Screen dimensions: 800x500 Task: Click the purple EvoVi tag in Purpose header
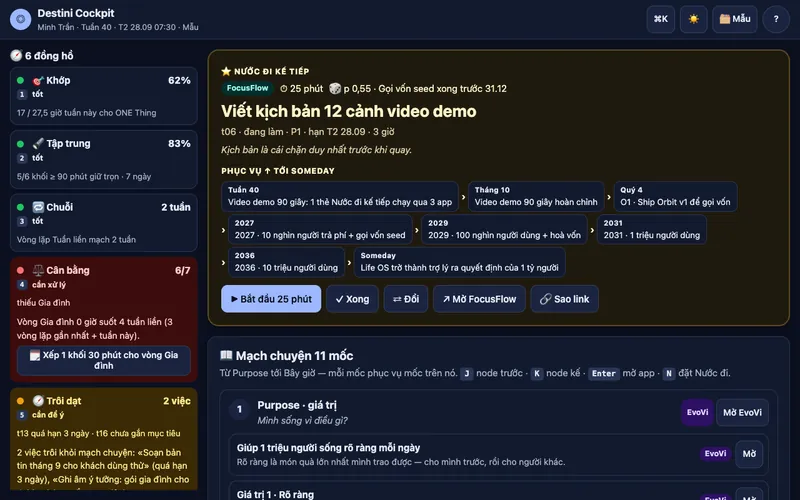697,412
